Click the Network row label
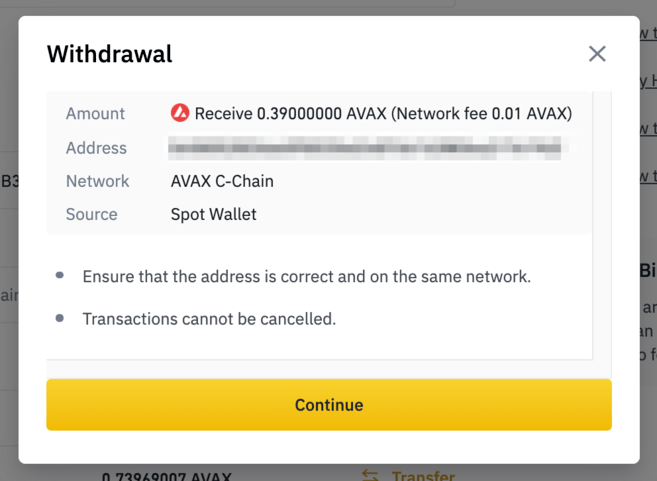657x481 pixels. click(97, 181)
